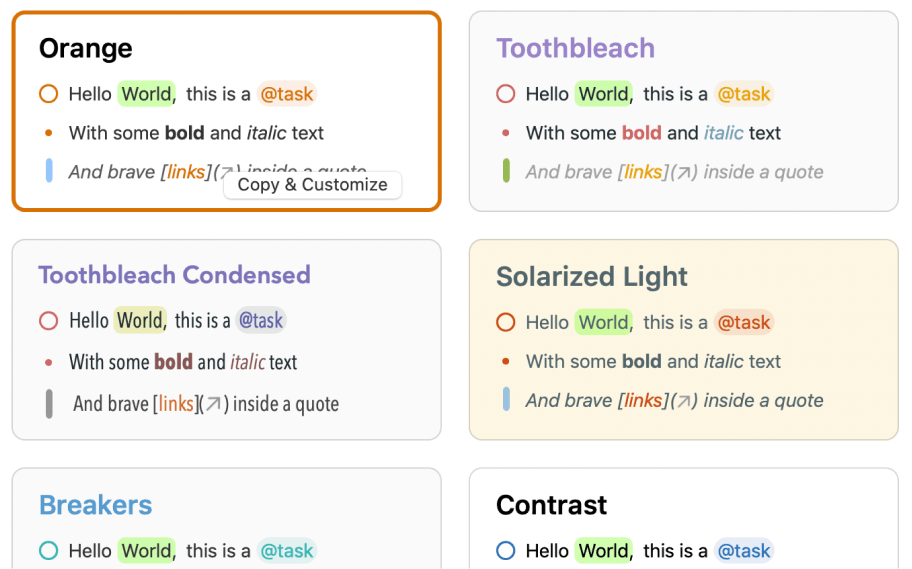This screenshot has height=569, width=912.
Task: Click the link arrow icon in Toothbleach quote
Action: click(x=684, y=172)
